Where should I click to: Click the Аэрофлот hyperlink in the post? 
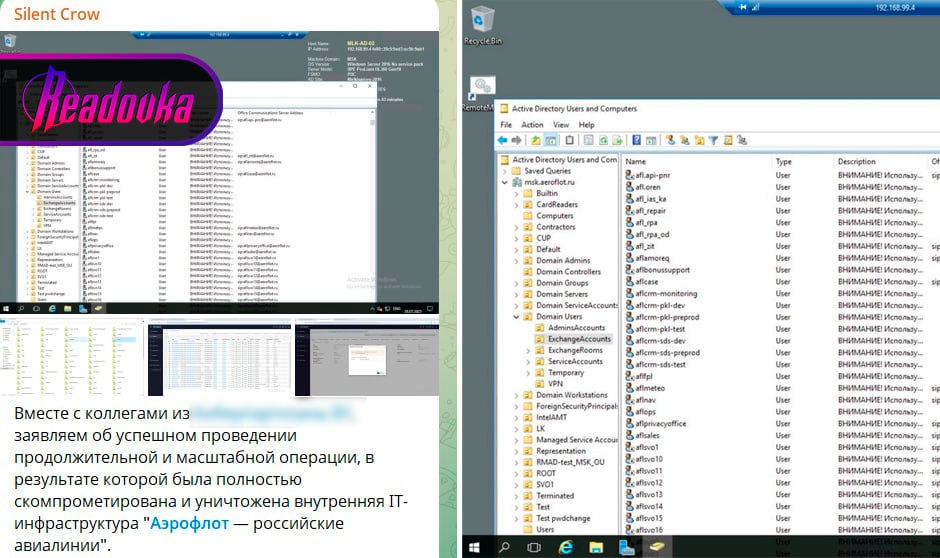(x=190, y=524)
